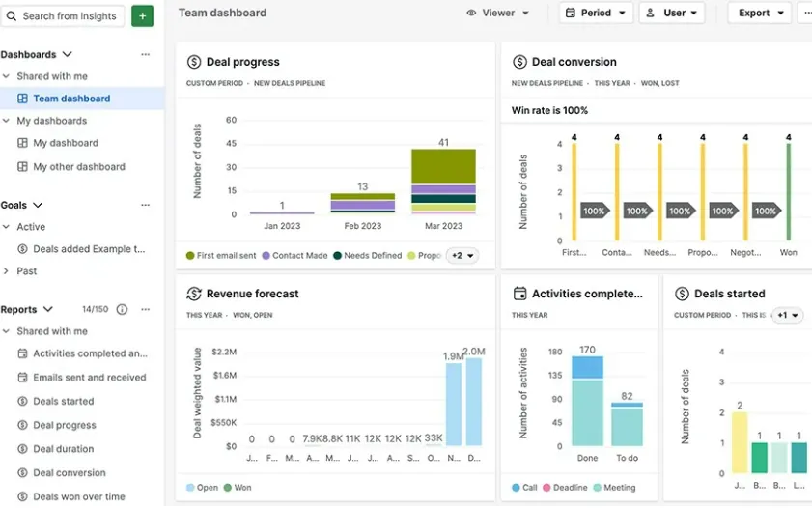The height and width of the screenshot is (508, 812).
Task: Click the Activities completed card calendar icon
Action: pyautogui.click(x=519, y=294)
